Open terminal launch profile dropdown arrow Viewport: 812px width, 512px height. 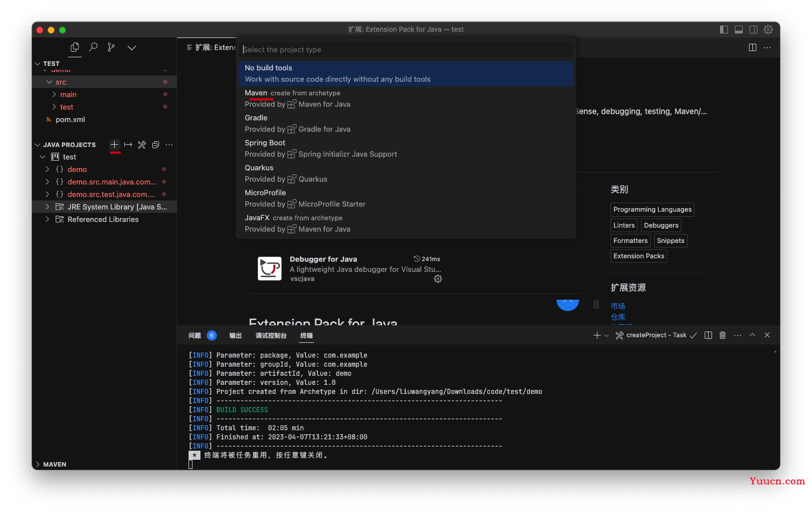pos(606,335)
